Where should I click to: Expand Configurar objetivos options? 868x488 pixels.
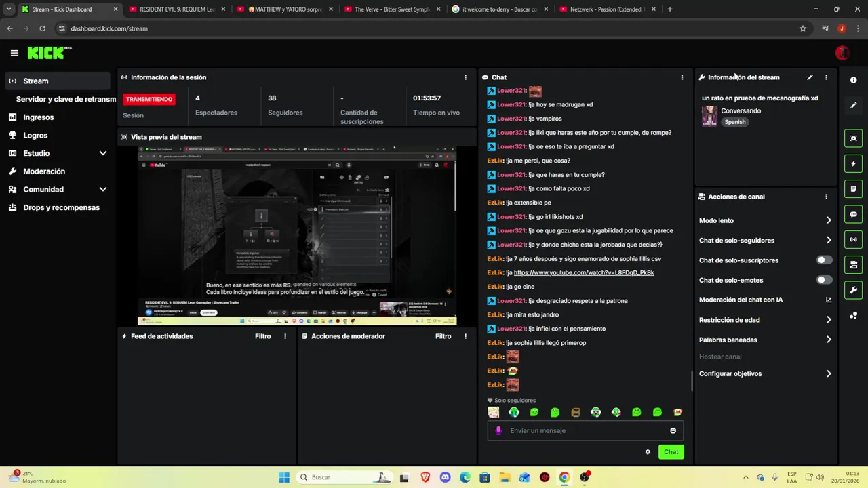829,373
